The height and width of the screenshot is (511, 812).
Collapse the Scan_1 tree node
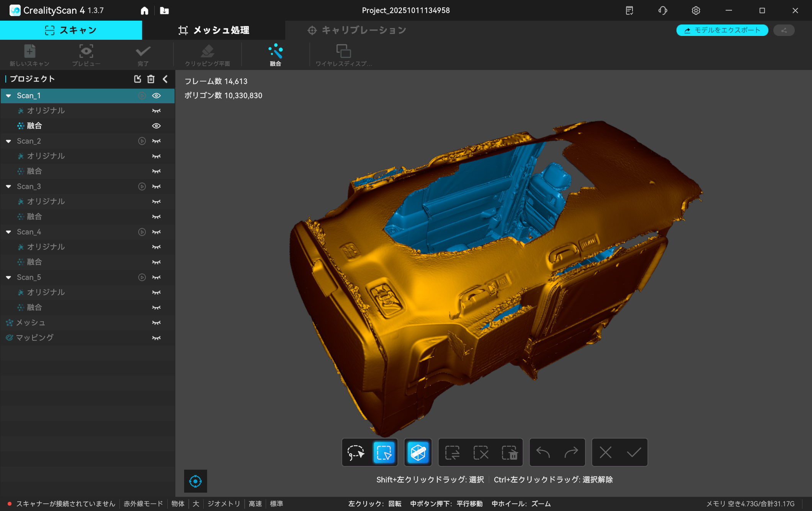(8, 96)
